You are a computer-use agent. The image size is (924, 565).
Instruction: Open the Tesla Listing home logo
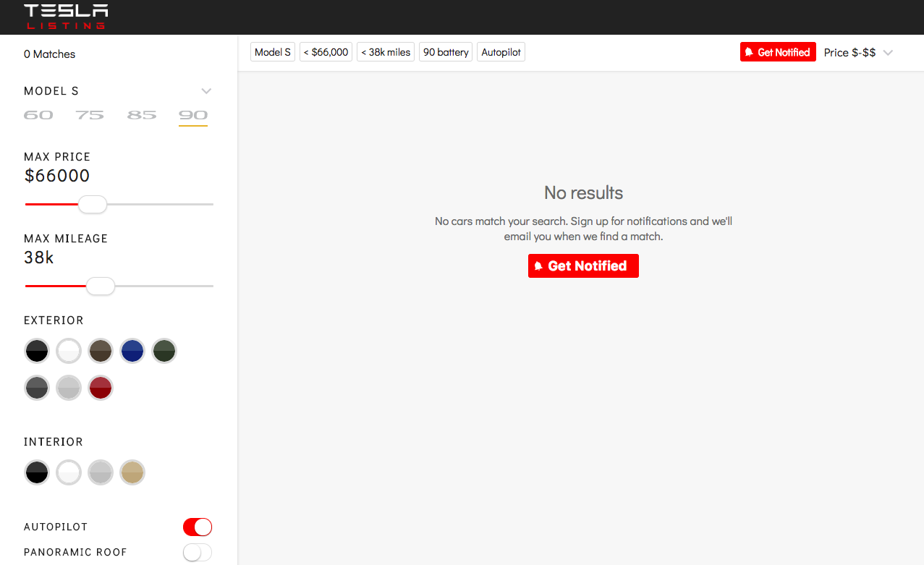click(x=66, y=17)
